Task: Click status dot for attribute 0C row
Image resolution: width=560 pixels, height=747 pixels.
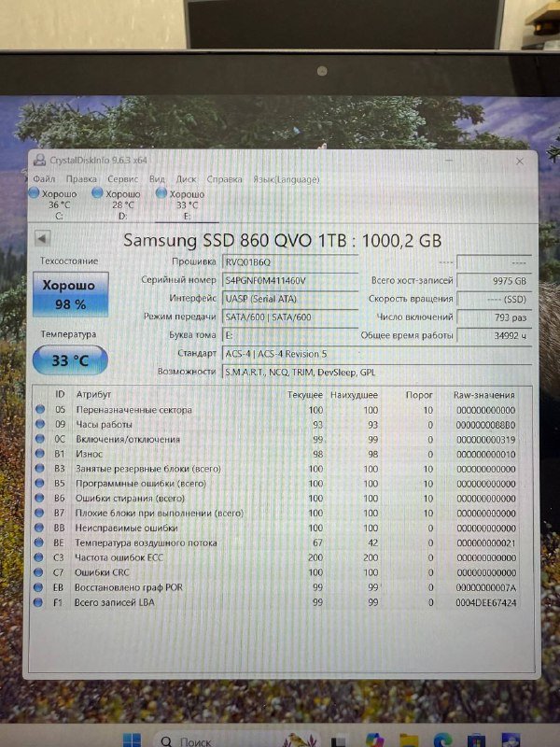Action: pos(40,439)
